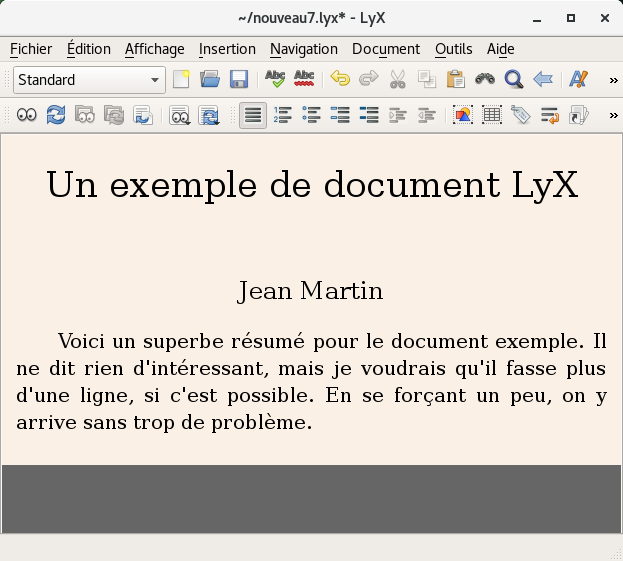
Task: Save the document with floppy icon
Action: [x=239, y=79]
